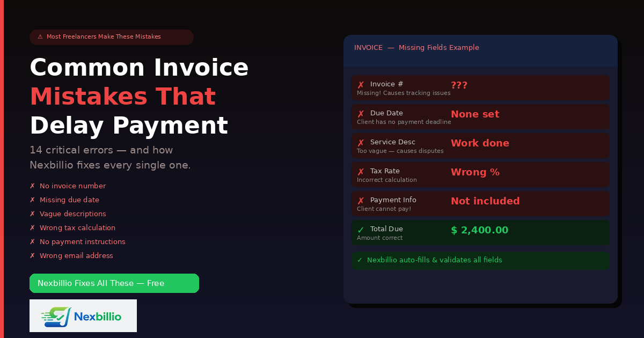Click the X mark before 'Wrong tax calculation'
644x338 pixels.
coord(32,228)
